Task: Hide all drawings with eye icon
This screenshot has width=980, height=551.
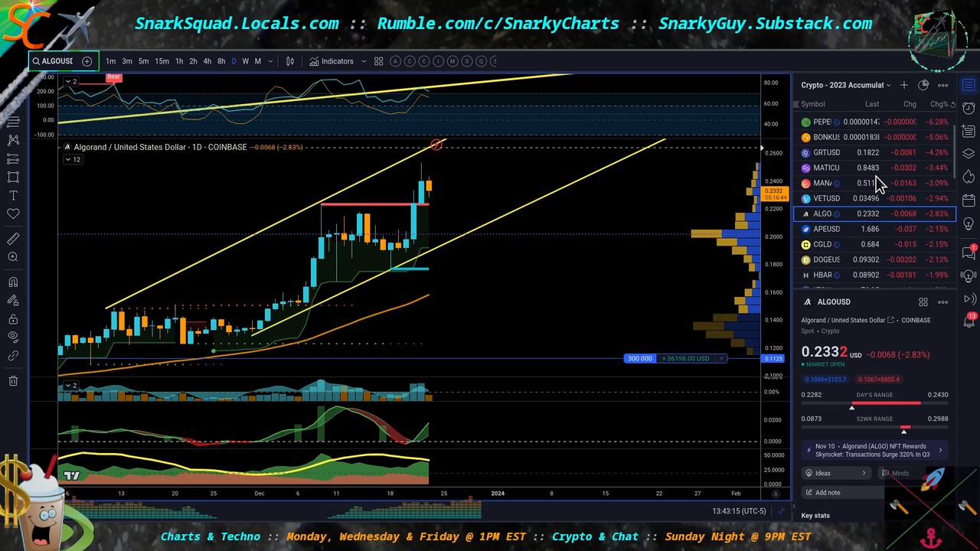Action: (13, 337)
